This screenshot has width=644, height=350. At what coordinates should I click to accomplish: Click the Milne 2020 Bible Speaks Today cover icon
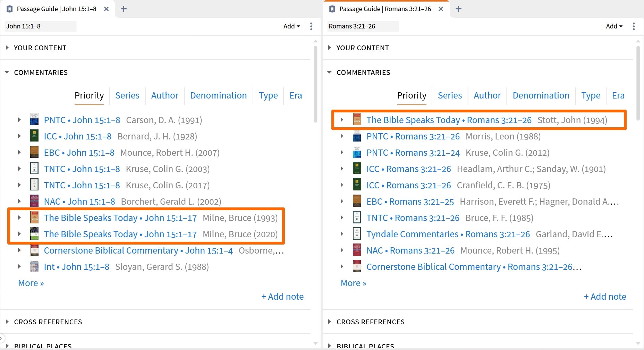pyautogui.click(x=34, y=234)
